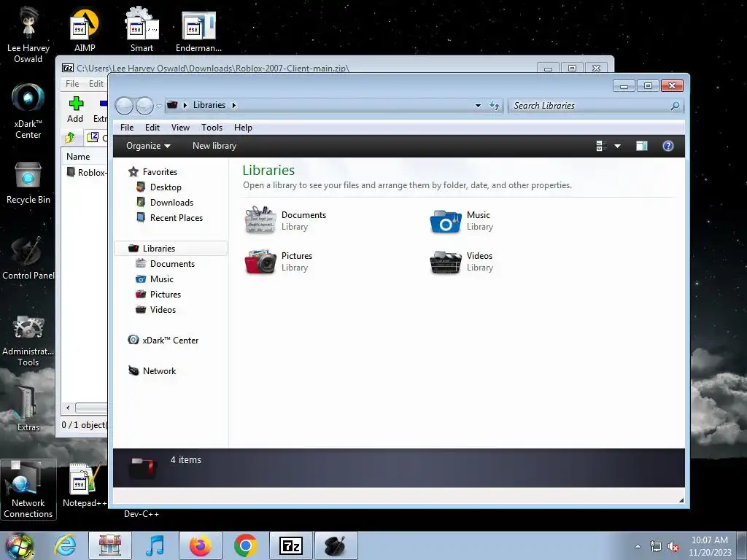Open the File menu in Libraries window
Viewport: 747px width, 560px height.
127,127
